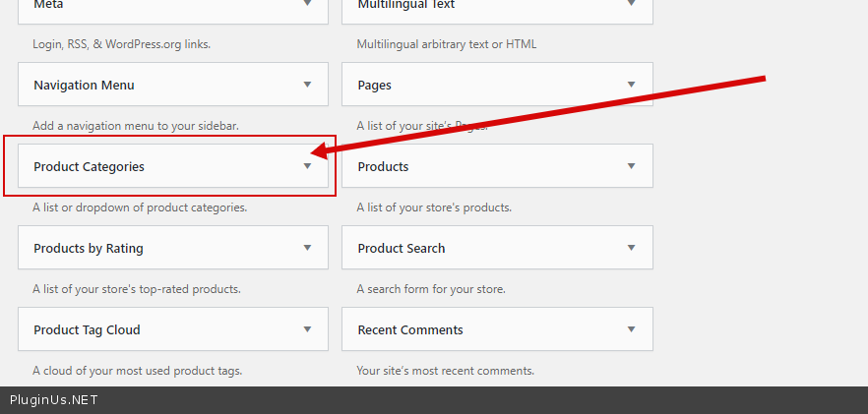Choose the Recent Comments widget title
This screenshot has width=868, height=414.
pyautogui.click(x=410, y=330)
